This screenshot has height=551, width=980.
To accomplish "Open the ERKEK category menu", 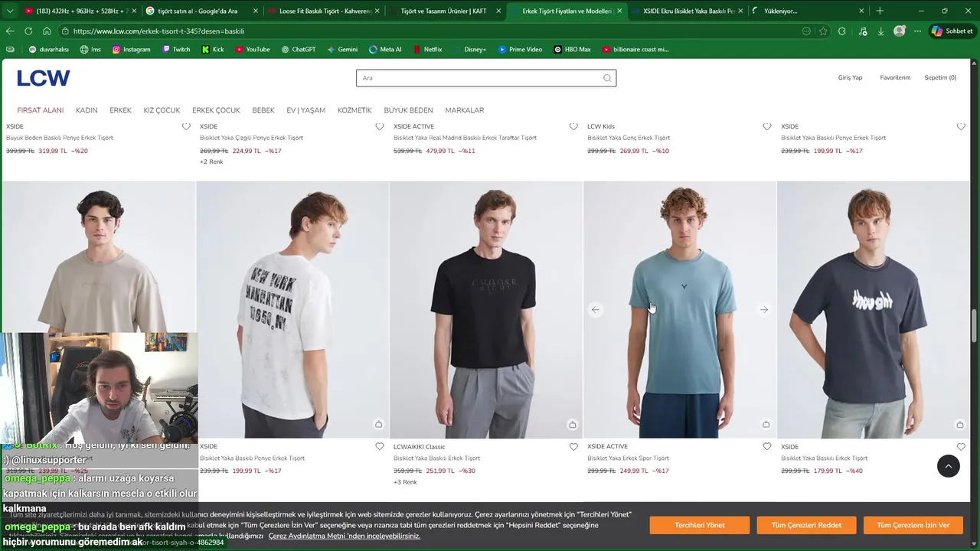I will [120, 110].
